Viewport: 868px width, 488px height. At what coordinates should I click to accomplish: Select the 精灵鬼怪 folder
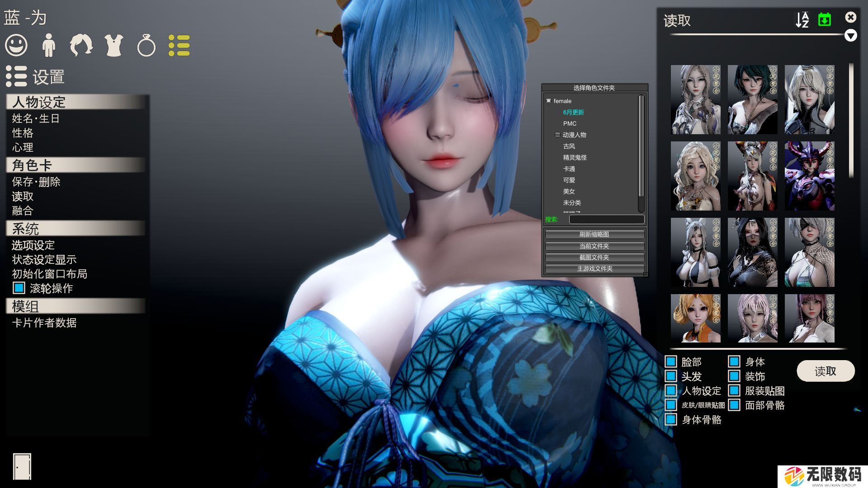(575, 157)
